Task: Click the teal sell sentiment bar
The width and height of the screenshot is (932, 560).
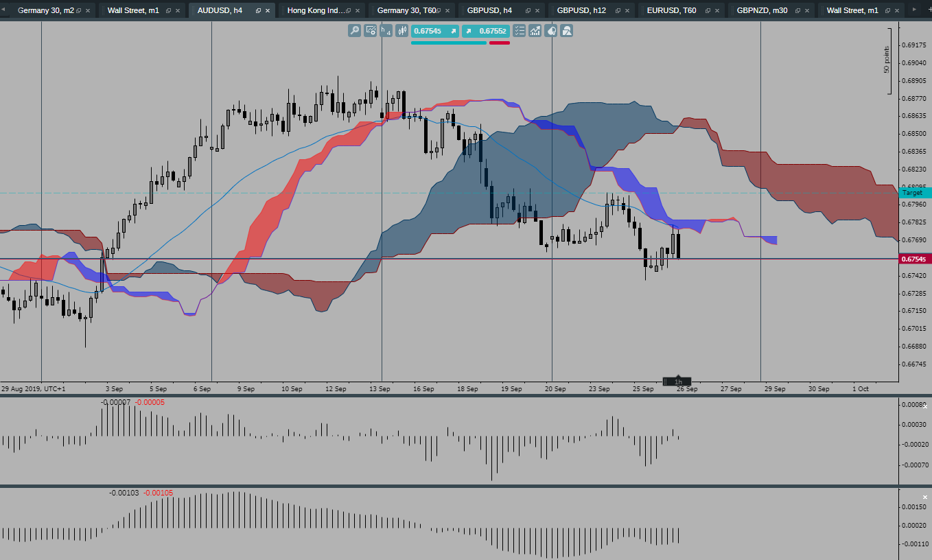Action: [449, 43]
